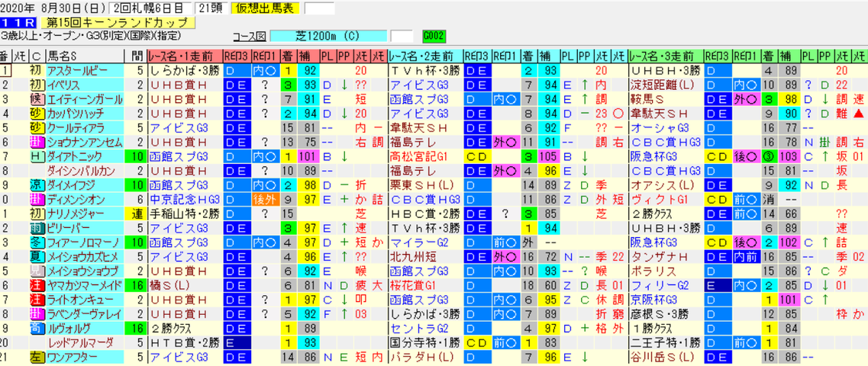Click the 夏 badge beside メイショウカズヒメ
The height and width of the screenshot is (366, 868).
coord(37,256)
